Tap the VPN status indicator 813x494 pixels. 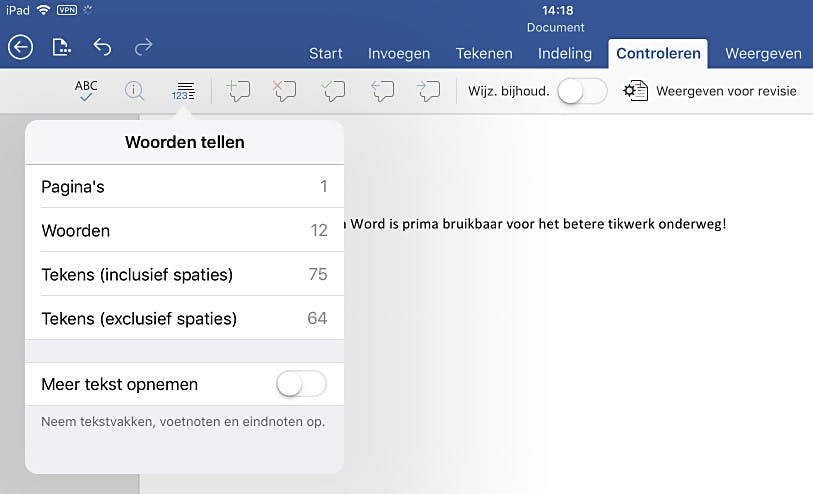click(67, 10)
